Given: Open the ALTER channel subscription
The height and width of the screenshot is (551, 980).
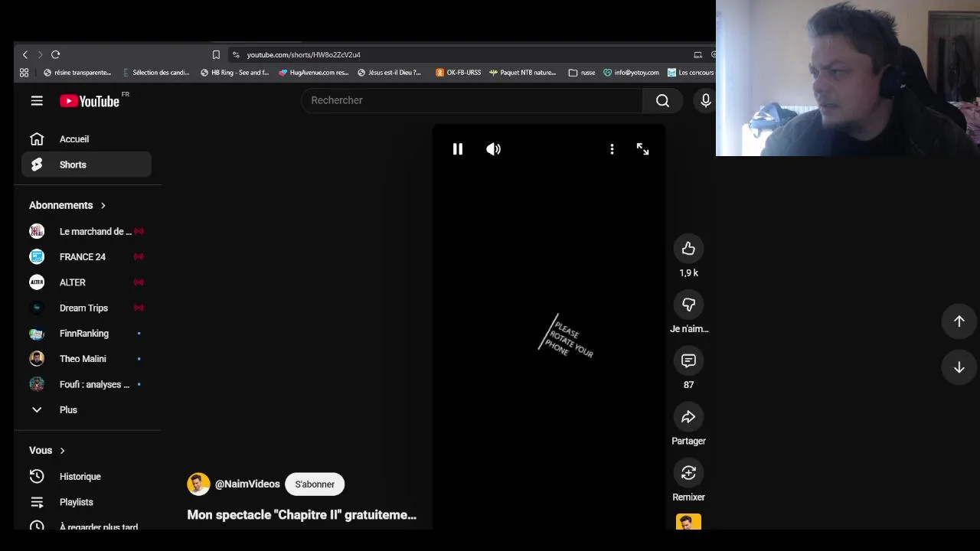Looking at the screenshot, I should 87,282.
